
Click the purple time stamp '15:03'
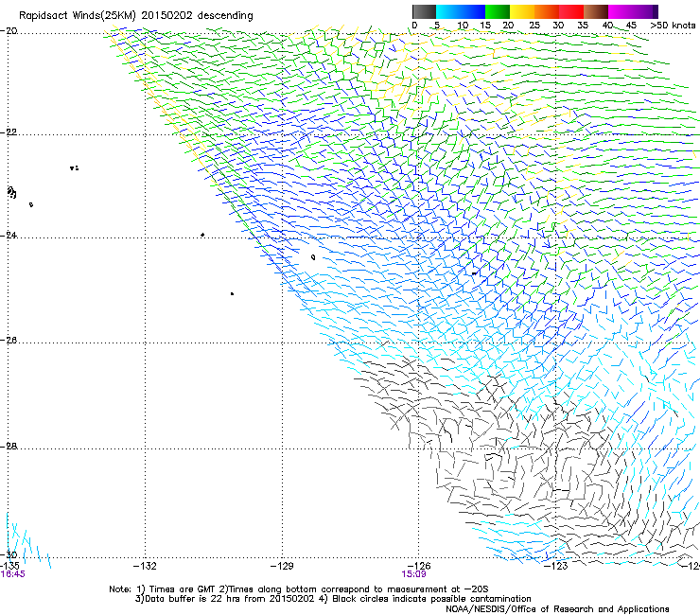tap(413, 574)
